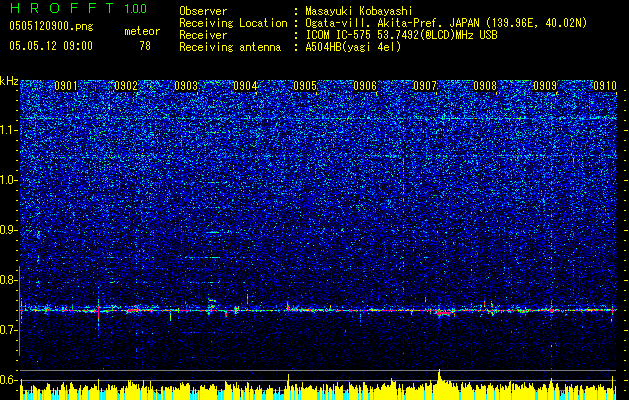
Task: Click the meteor count value 78
Action: 145,46
